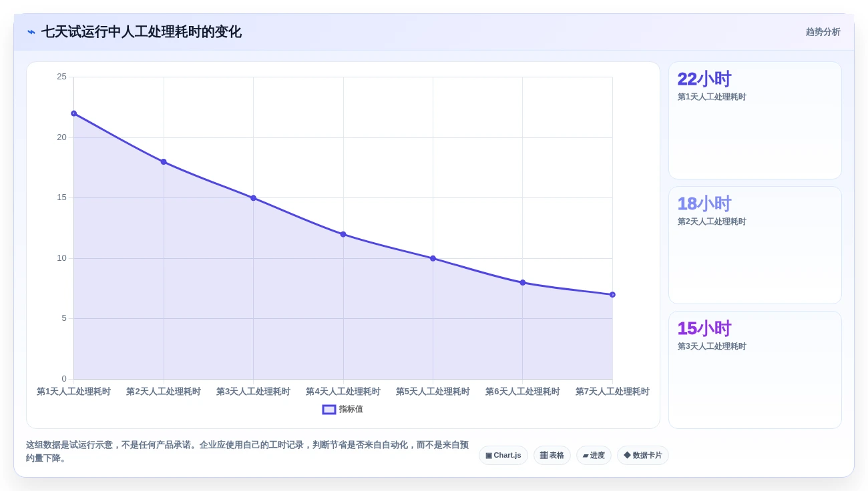Click the 第5天 data point at value 10
868x491 pixels.
coord(433,258)
